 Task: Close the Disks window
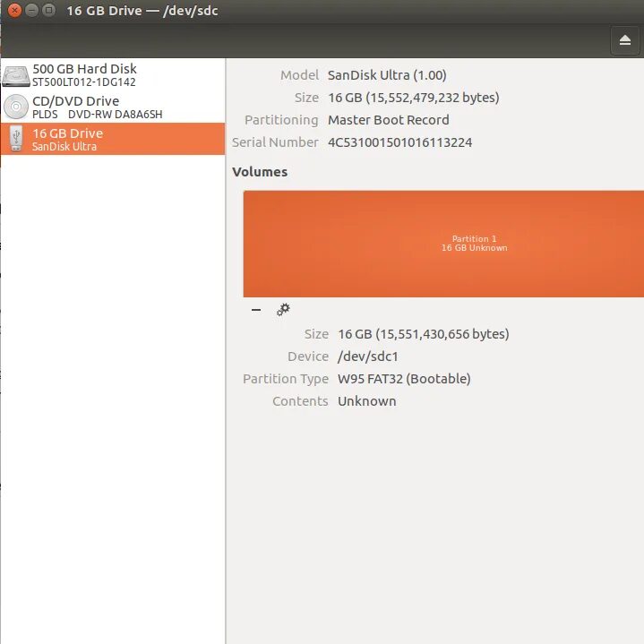[x=14, y=10]
